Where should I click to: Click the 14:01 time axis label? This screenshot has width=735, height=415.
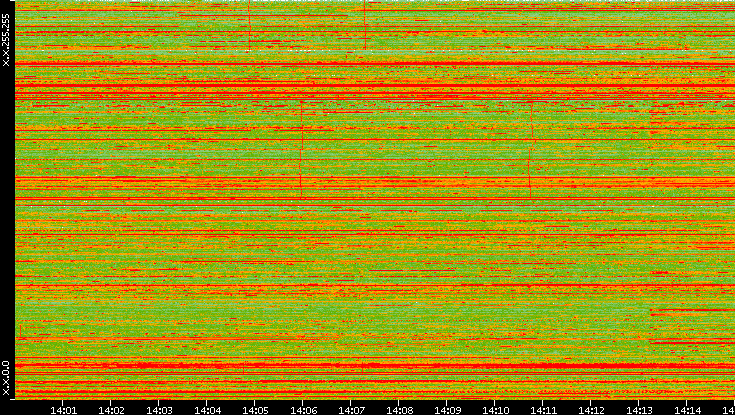click(63, 410)
